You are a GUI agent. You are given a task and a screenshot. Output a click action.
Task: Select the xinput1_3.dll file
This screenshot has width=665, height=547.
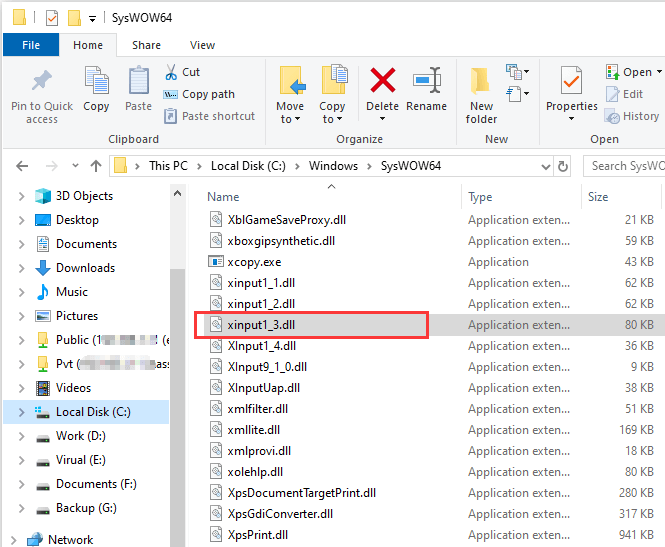261,325
